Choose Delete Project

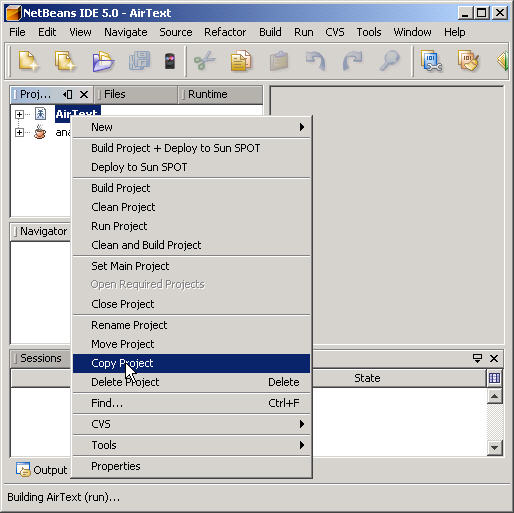pos(192,382)
